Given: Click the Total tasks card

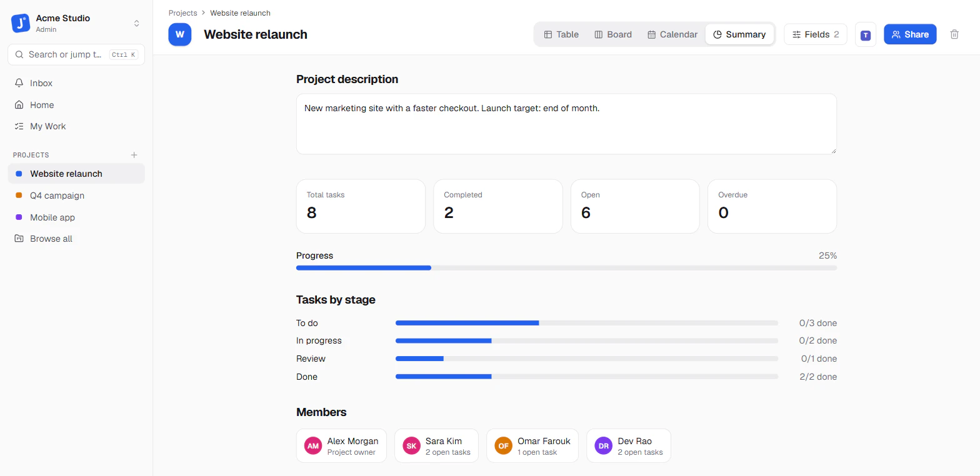Looking at the screenshot, I should [x=361, y=206].
